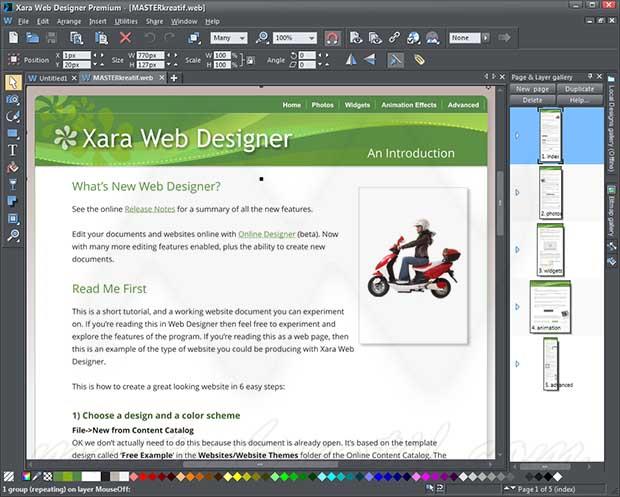620x497 pixels.
Task: Open the Insert menu
Action: pos(98,21)
